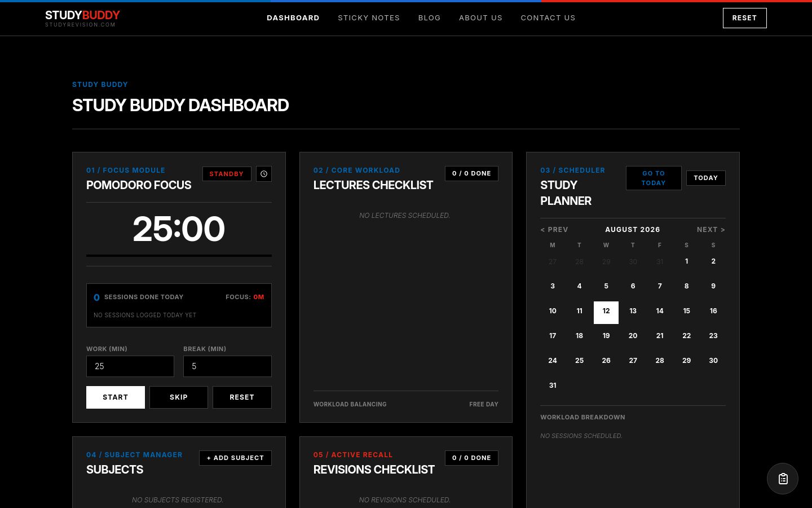Go to next month in calendar
Viewport: 812px width, 508px height.
coord(711,230)
